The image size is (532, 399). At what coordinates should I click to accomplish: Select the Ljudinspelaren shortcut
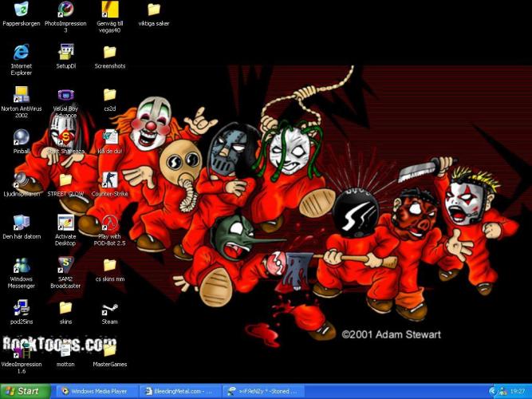pos(22,180)
